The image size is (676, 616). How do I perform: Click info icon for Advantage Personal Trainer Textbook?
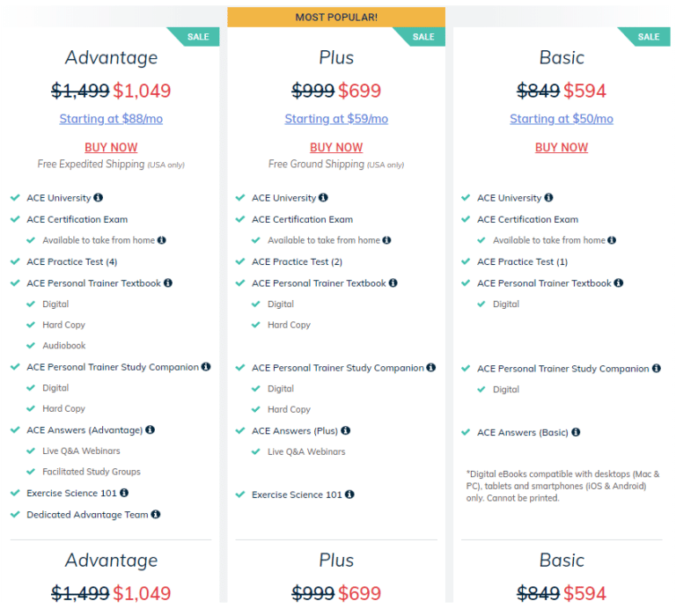coord(168,283)
